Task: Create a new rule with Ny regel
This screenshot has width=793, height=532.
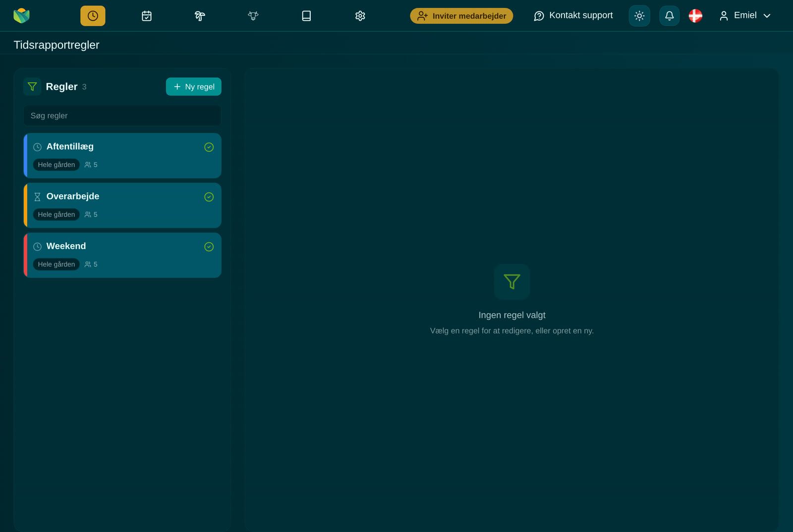Action: point(194,87)
